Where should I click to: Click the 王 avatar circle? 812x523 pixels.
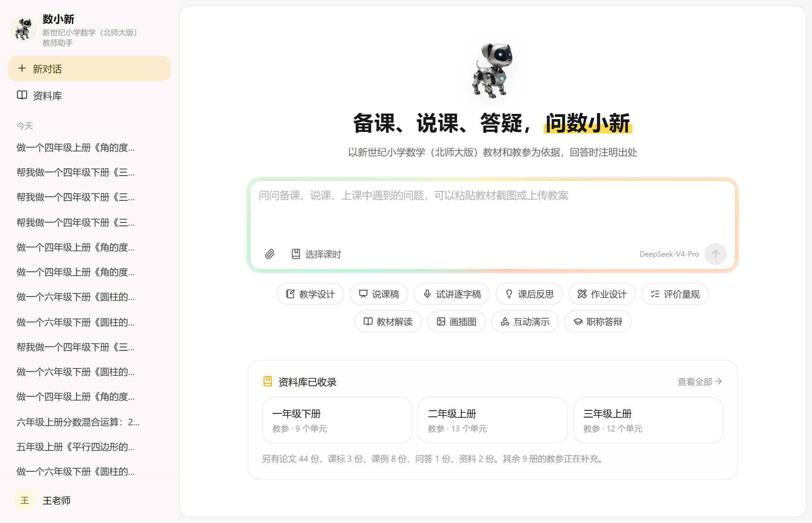point(25,500)
